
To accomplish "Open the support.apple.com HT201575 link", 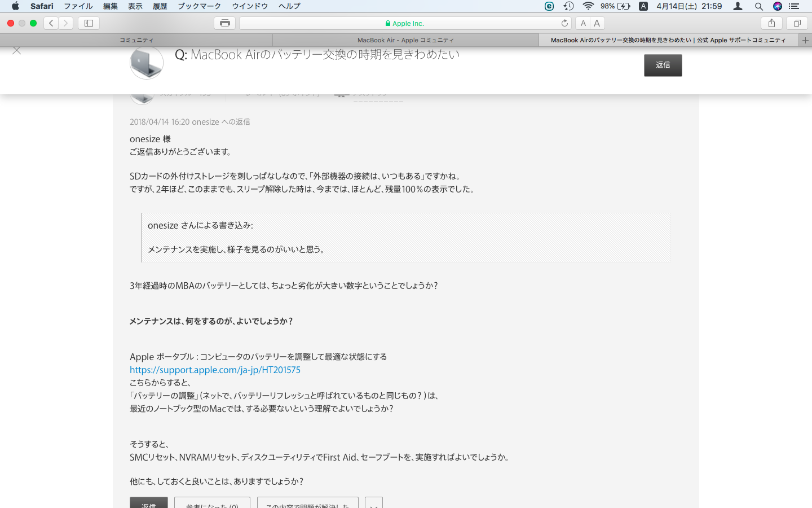I will click(x=215, y=370).
